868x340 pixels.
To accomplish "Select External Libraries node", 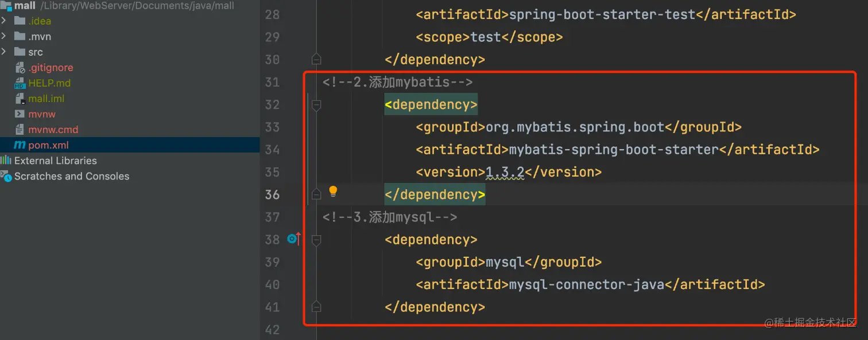I will pyautogui.click(x=56, y=161).
